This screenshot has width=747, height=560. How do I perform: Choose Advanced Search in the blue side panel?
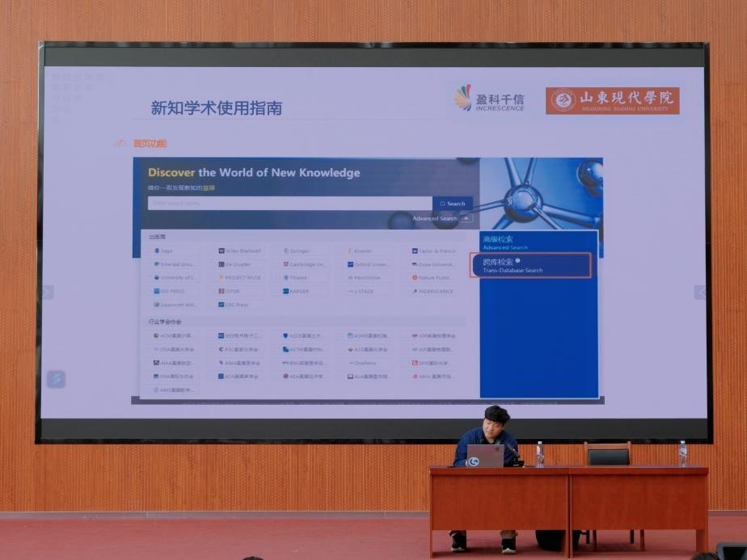click(506, 242)
